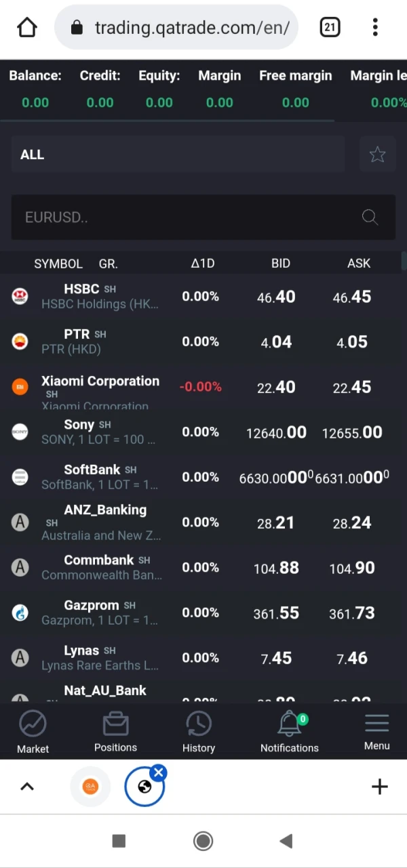Screen dimensions: 407x868
Task: Open the History tab
Action: point(198,732)
